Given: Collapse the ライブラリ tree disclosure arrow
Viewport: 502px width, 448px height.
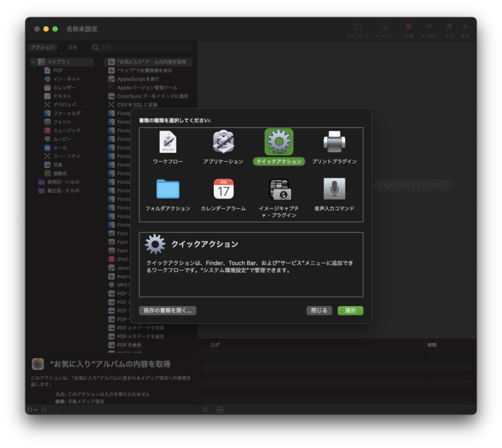Looking at the screenshot, I should click(x=34, y=62).
